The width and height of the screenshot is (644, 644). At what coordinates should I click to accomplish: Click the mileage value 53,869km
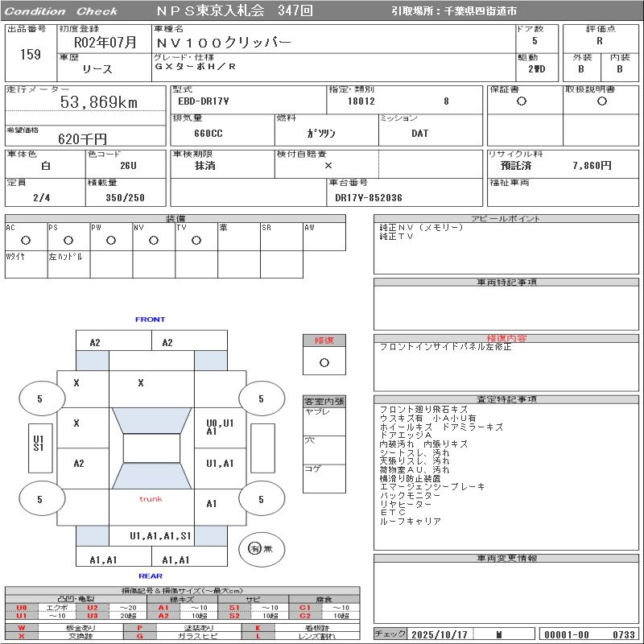pos(99,102)
